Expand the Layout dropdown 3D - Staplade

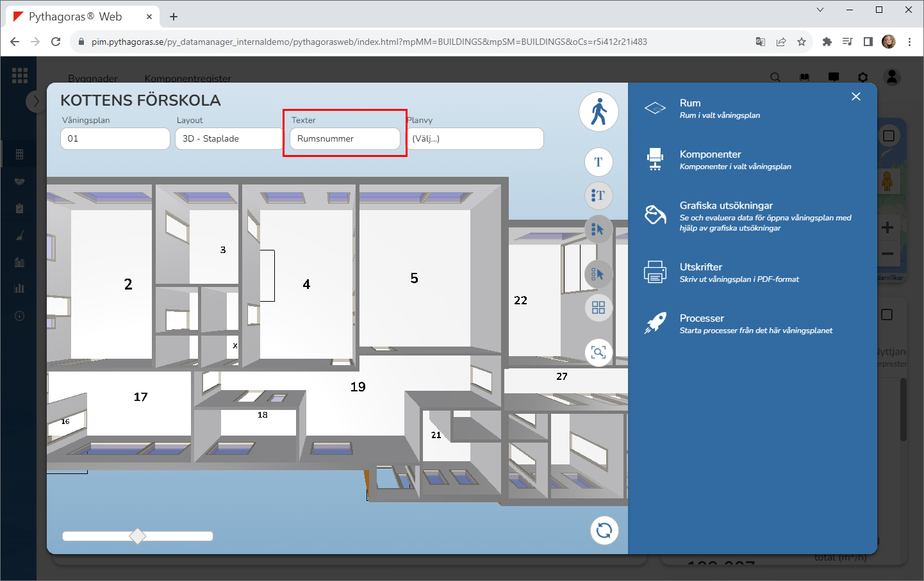229,139
